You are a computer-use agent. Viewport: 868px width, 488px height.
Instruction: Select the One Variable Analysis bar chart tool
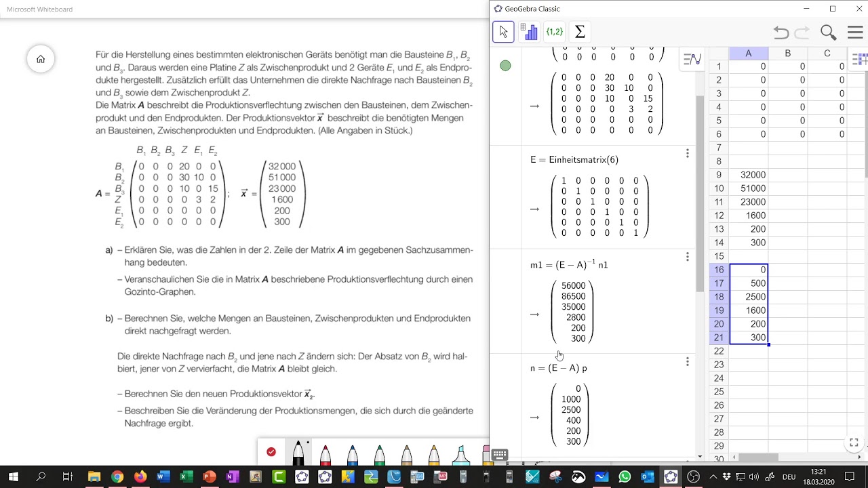pyautogui.click(x=529, y=32)
